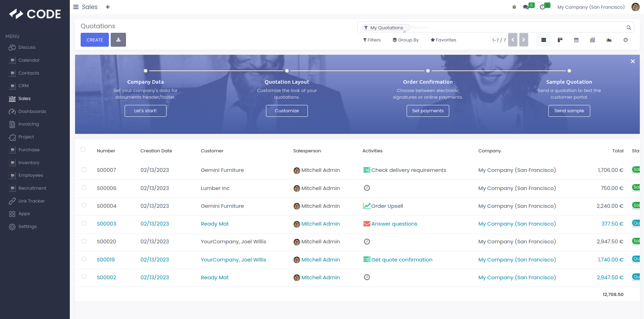This screenshot has width=644, height=319.
Task: Click the download export icon button
Action: [x=118, y=40]
